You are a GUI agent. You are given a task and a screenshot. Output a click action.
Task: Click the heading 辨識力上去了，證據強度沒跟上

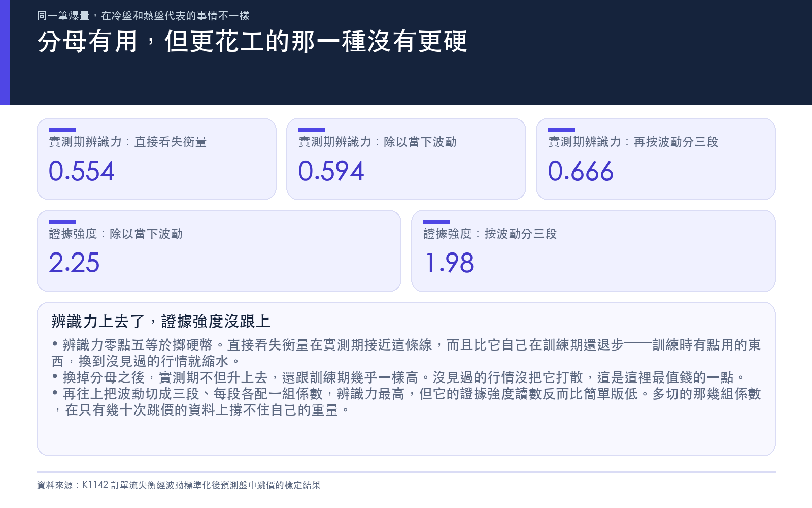[161, 321]
